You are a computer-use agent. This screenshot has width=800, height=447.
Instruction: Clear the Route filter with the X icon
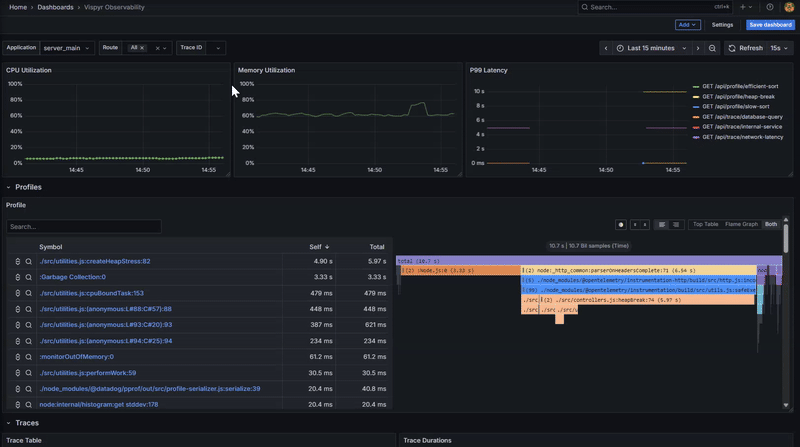click(158, 48)
